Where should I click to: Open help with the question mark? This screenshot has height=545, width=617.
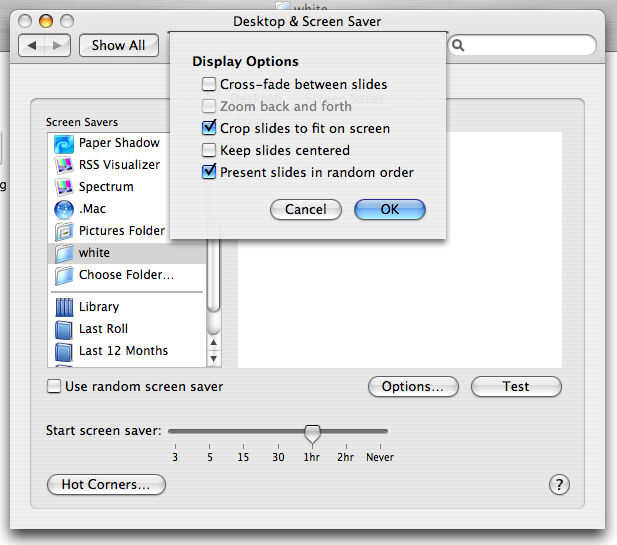(x=559, y=485)
